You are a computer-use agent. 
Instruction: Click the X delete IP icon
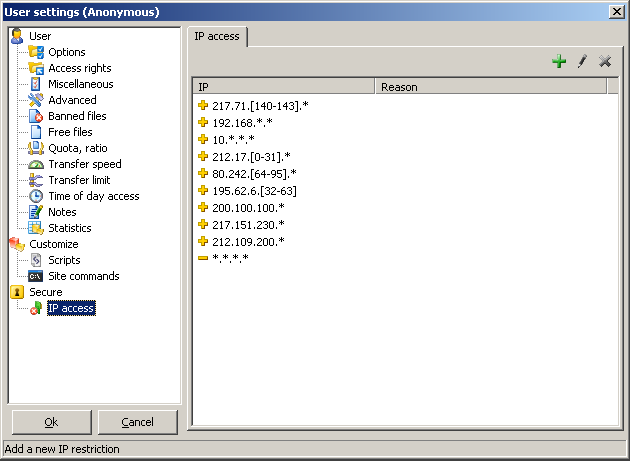[x=605, y=62]
